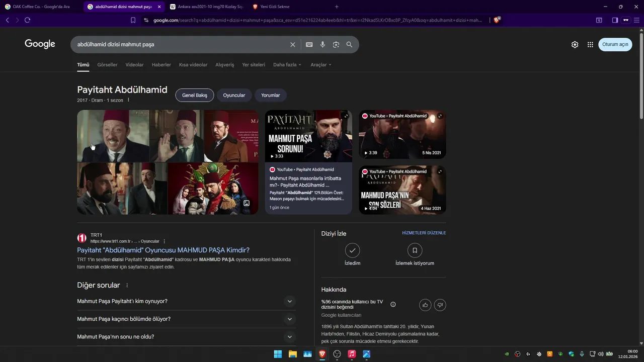
Task: Switch to the Videolar tab
Action: [x=134, y=65]
